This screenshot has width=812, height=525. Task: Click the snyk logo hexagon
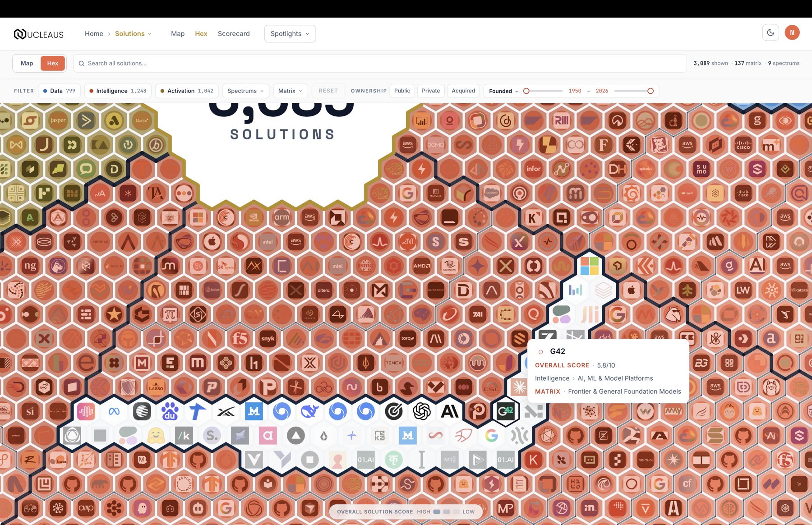[268, 339]
